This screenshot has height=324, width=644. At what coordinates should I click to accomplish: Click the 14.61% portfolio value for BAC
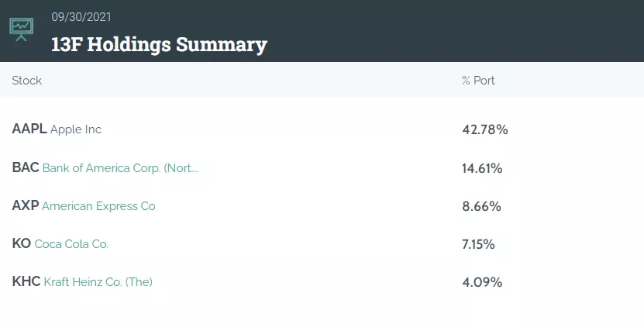[x=482, y=168]
